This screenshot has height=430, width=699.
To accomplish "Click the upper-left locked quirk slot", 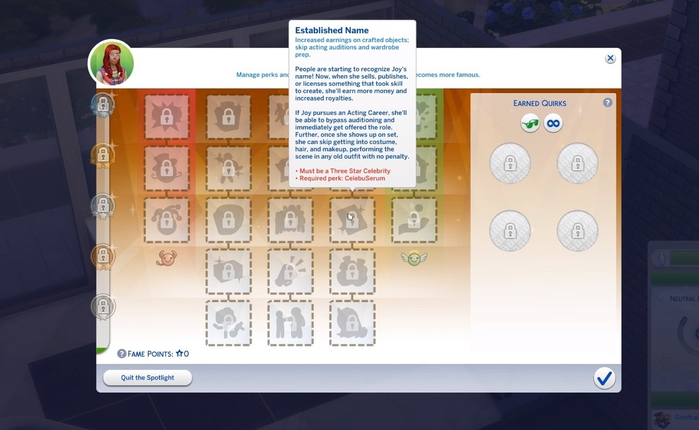I will point(510,163).
